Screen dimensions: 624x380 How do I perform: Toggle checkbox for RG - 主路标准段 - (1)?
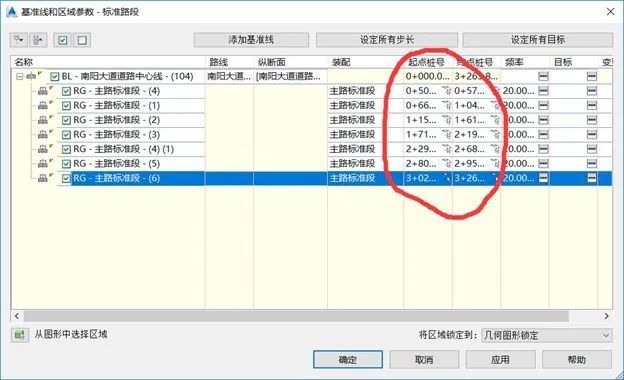[66, 105]
